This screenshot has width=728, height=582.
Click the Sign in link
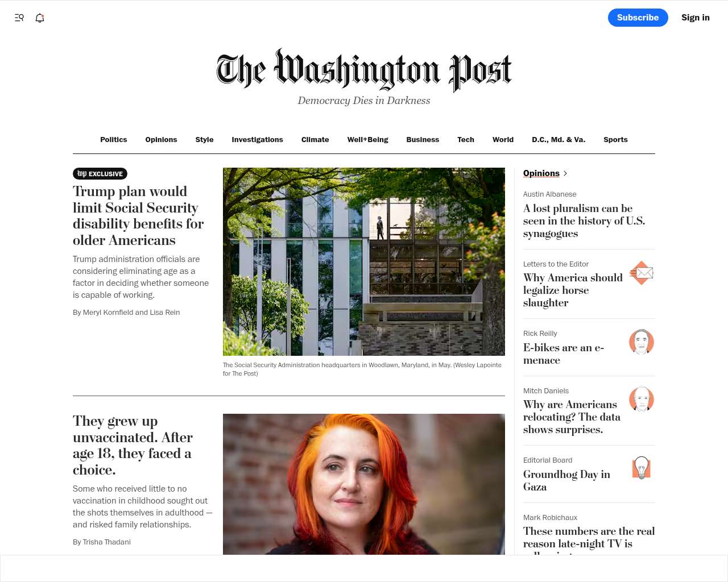pos(696,18)
